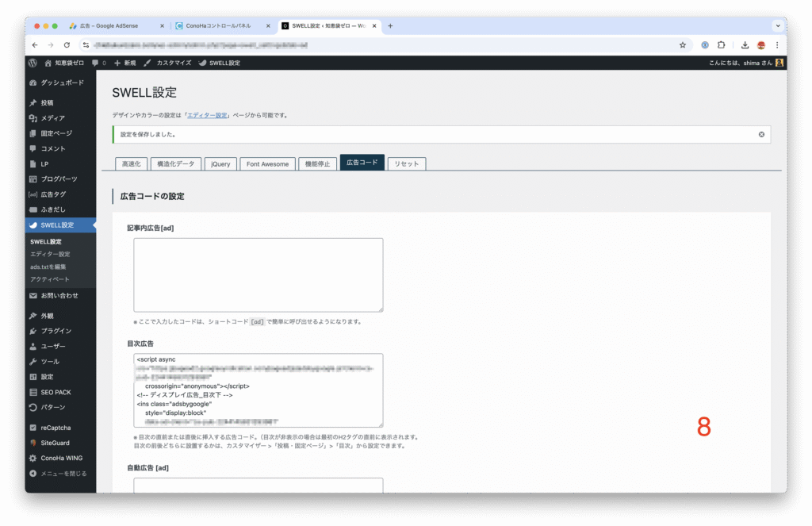Open パターン in sidebar
The width and height of the screenshot is (812, 526).
click(60, 407)
